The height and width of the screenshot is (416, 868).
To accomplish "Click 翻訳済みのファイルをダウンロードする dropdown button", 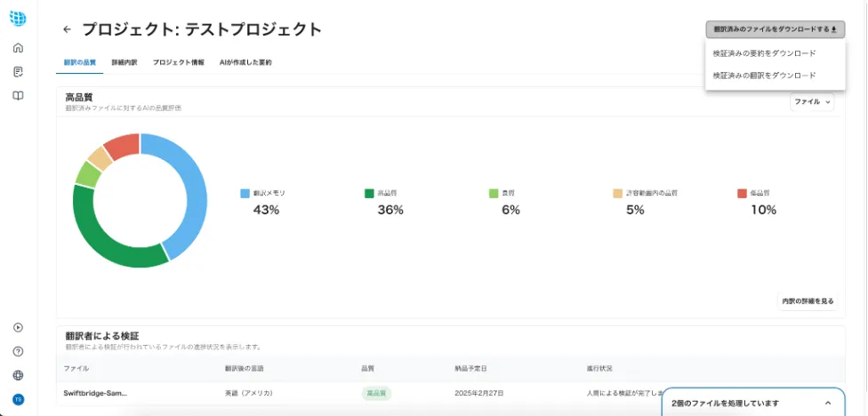I will tap(775, 29).
